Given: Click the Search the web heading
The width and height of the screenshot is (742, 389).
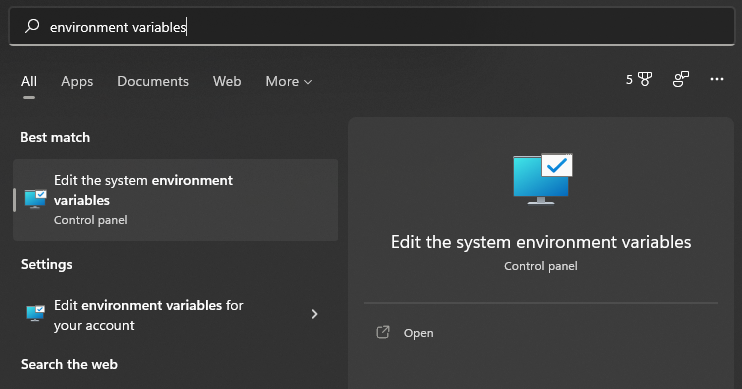Looking at the screenshot, I should coord(70,364).
